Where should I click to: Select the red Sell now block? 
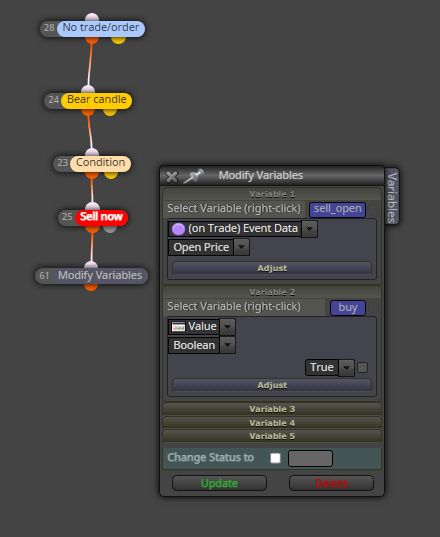pyautogui.click(x=101, y=217)
